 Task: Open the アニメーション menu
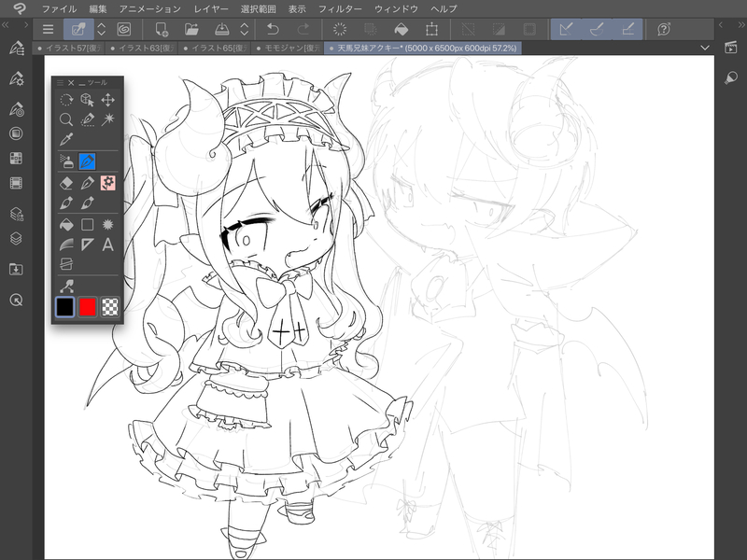[x=150, y=8]
